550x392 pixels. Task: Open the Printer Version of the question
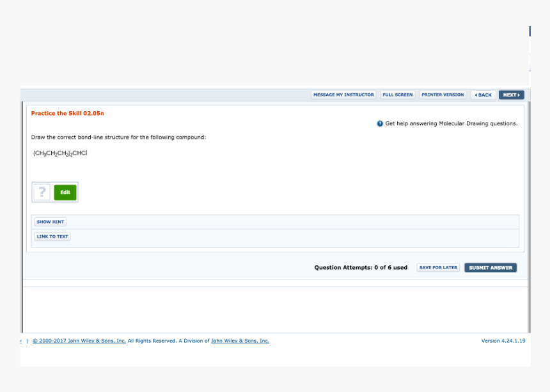[x=443, y=95]
